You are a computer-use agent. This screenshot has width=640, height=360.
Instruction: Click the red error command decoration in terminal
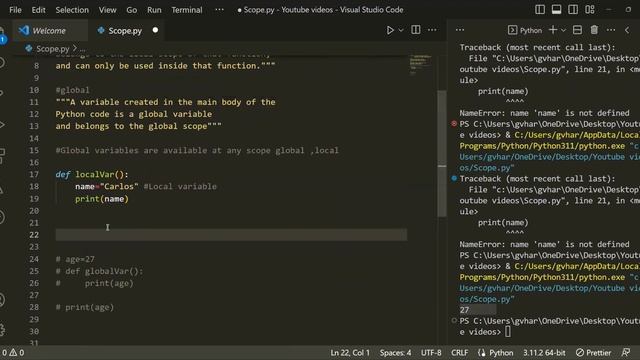coord(454,123)
